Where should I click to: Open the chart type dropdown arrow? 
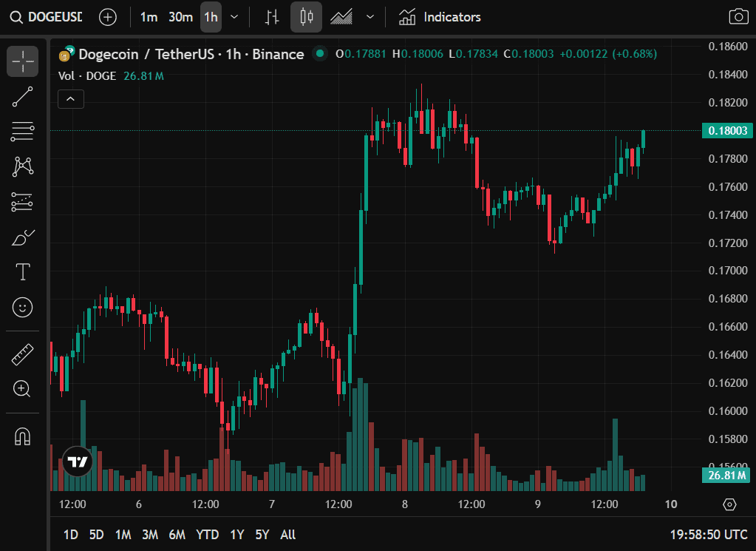(370, 17)
